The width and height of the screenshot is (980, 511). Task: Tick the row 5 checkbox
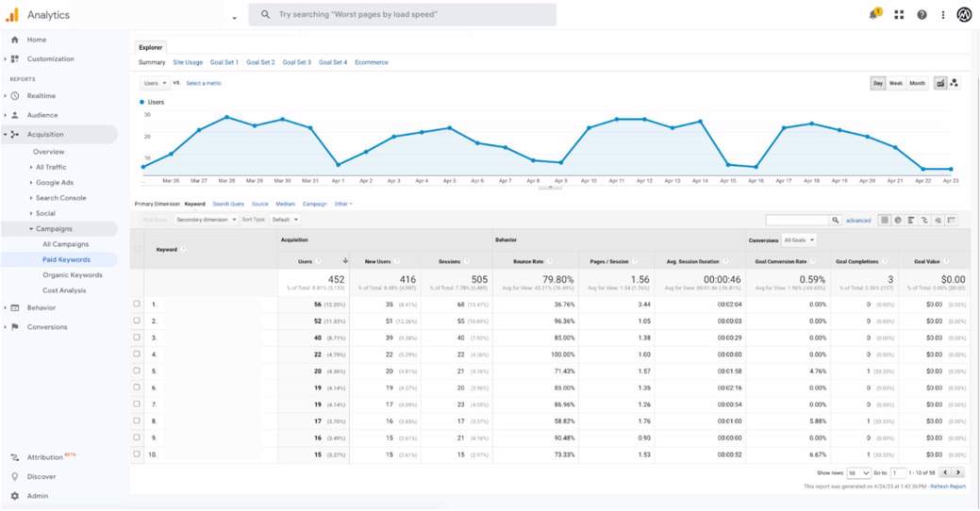(x=138, y=371)
